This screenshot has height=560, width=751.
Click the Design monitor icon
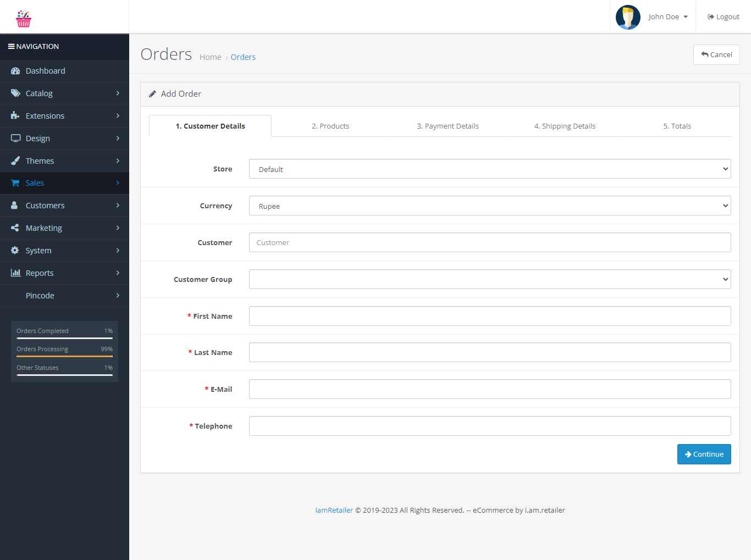[x=15, y=138]
